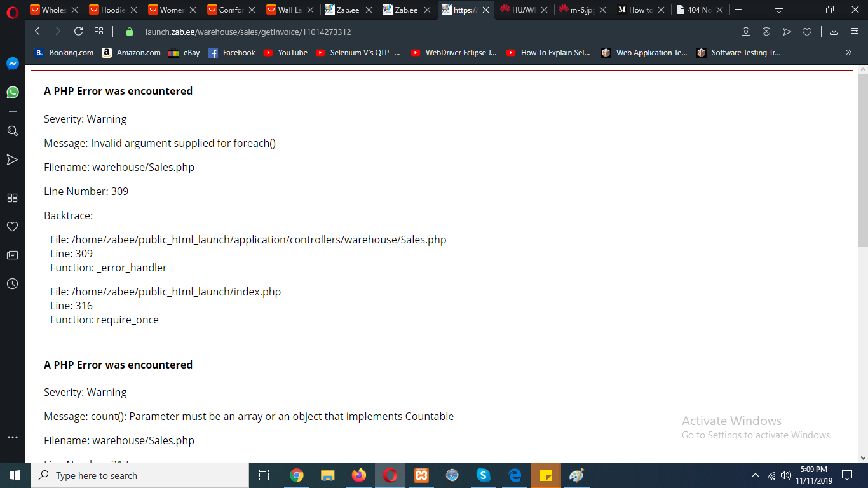Click the Windows taskbar search box

[140, 475]
